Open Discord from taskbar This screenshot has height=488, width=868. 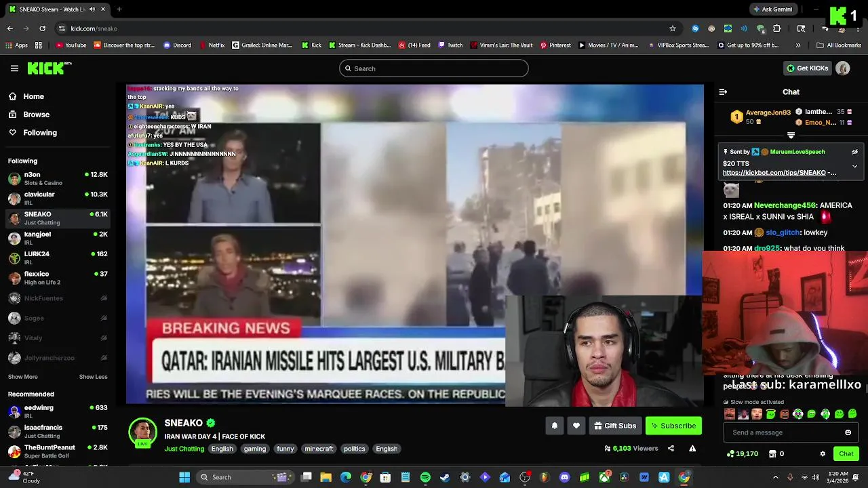(x=564, y=477)
